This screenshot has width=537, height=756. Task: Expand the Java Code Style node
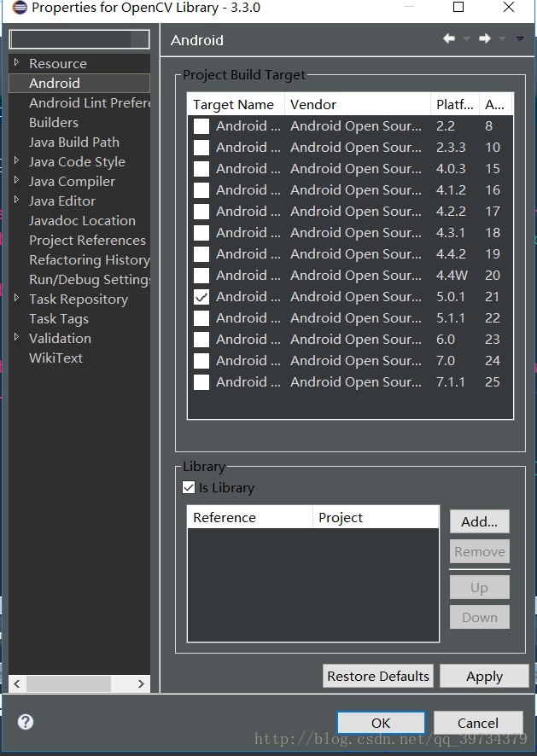[17, 160]
